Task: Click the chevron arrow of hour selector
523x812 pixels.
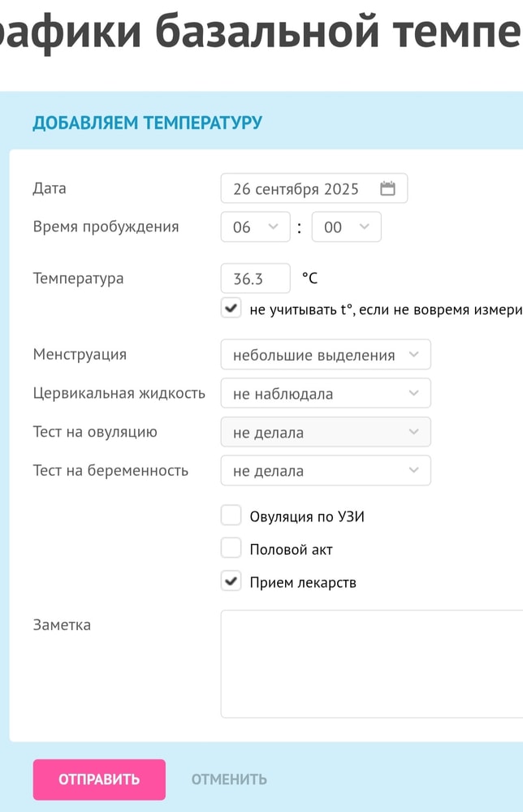Action: 274,227
